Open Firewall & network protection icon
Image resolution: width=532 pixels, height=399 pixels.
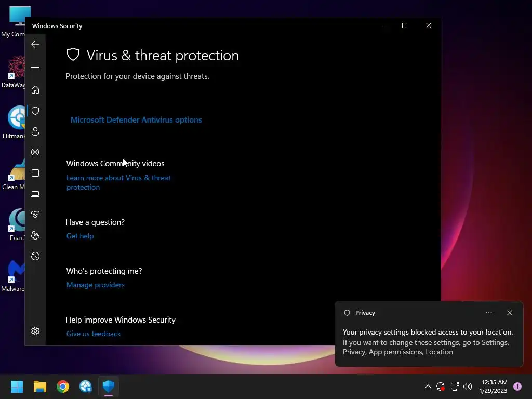(35, 152)
